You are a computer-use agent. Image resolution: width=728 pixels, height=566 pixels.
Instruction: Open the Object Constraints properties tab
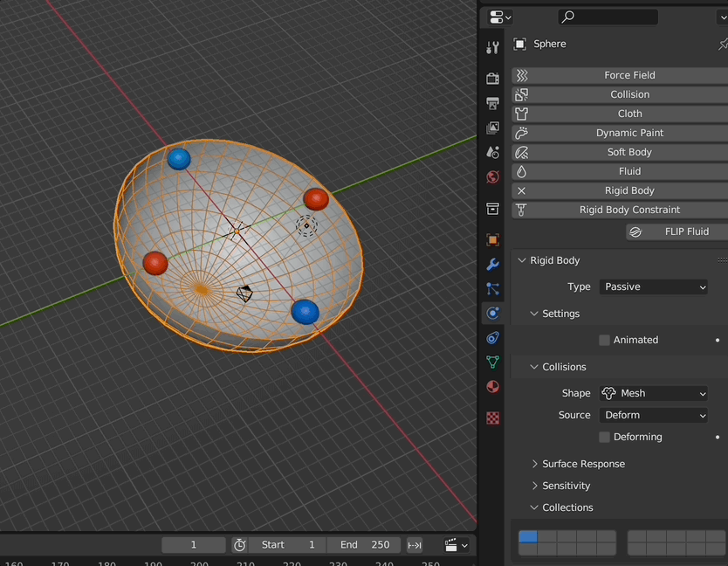coord(492,338)
